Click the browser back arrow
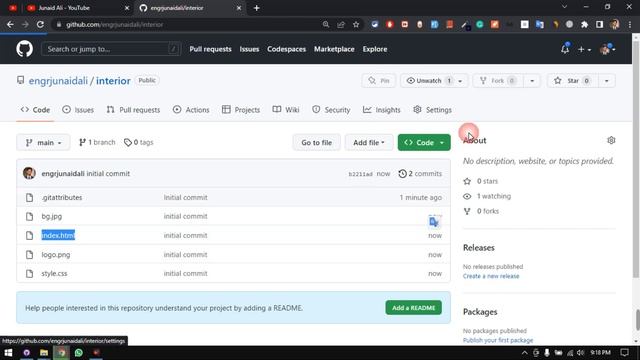This screenshot has width=640, height=360. pos(10,24)
